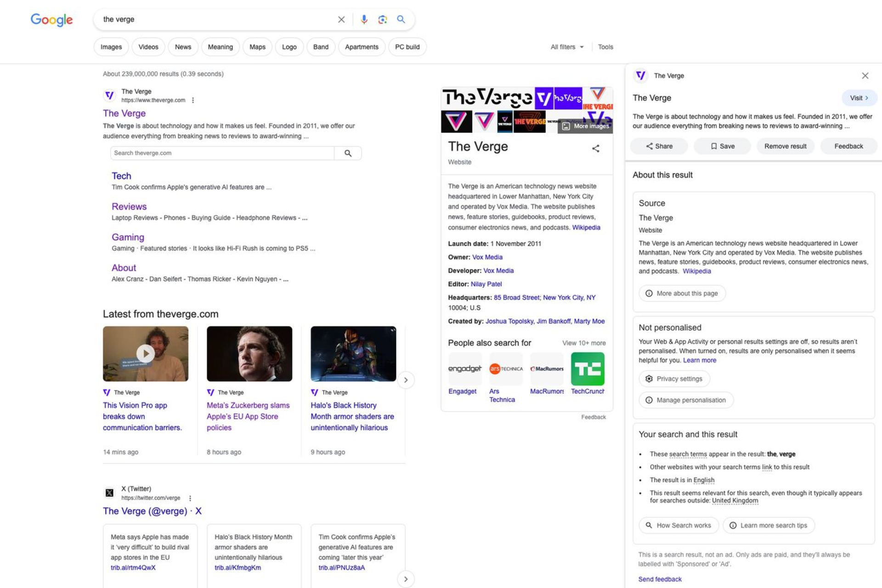Viewport: 882px width, 588px height.
Task: Open Privacy settings in side panel
Action: pyautogui.click(x=674, y=379)
